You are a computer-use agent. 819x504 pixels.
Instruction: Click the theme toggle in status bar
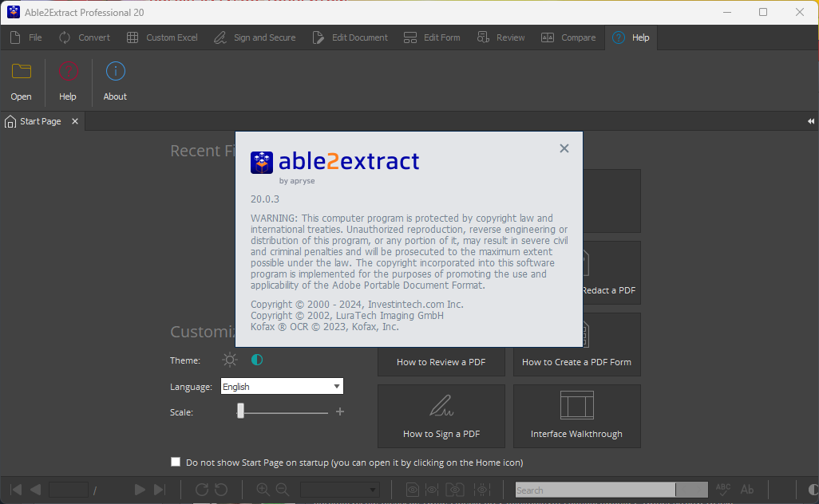coord(813,490)
